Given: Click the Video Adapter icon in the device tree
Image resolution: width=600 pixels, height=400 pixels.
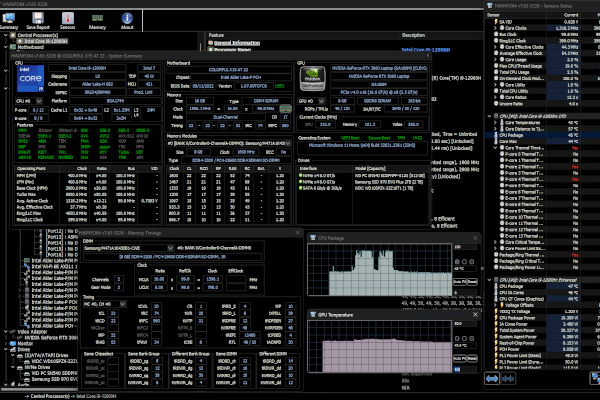Looking at the screenshot, I should (13, 332).
